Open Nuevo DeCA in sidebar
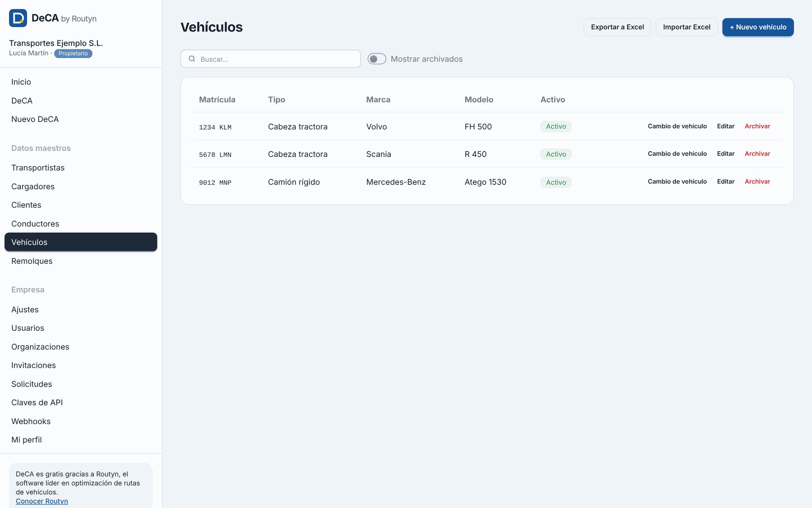Viewport: 812px width, 508px height. point(81,119)
